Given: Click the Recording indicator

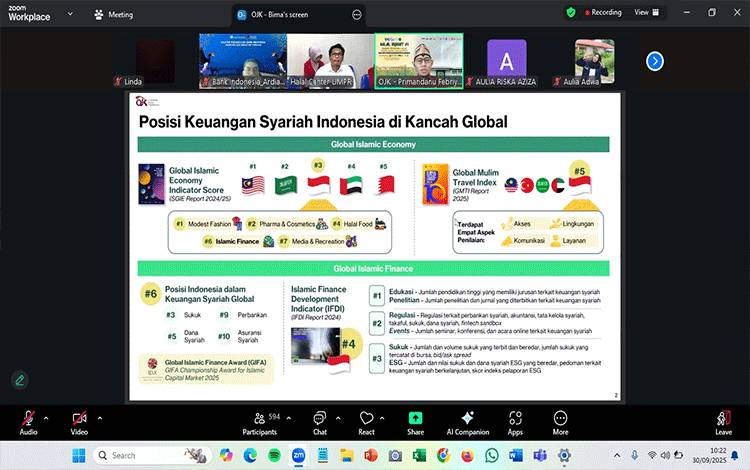Looking at the screenshot, I should [x=603, y=12].
